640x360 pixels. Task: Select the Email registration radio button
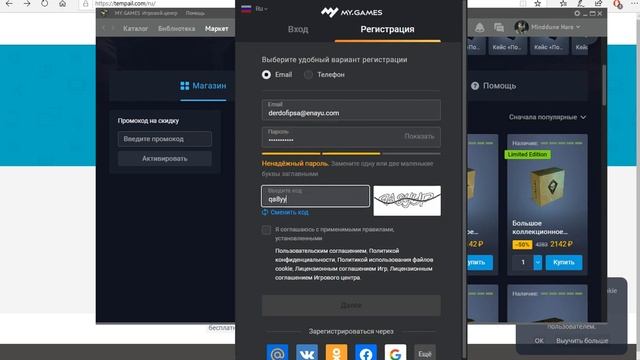click(x=266, y=75)
